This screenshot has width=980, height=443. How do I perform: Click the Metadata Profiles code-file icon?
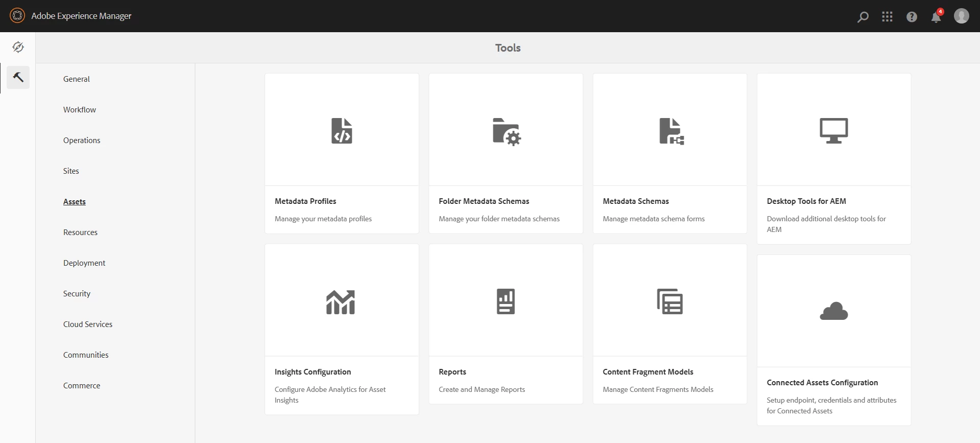click(342, 131)
